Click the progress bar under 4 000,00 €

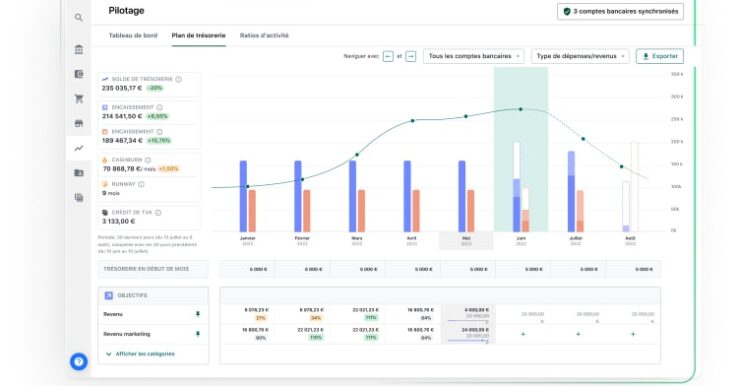click(468, 321)
